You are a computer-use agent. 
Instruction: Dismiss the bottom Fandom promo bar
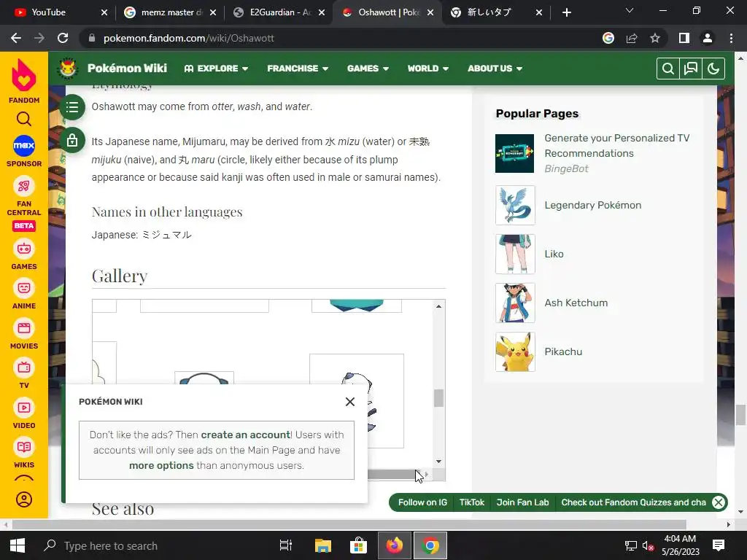point(719,502)
